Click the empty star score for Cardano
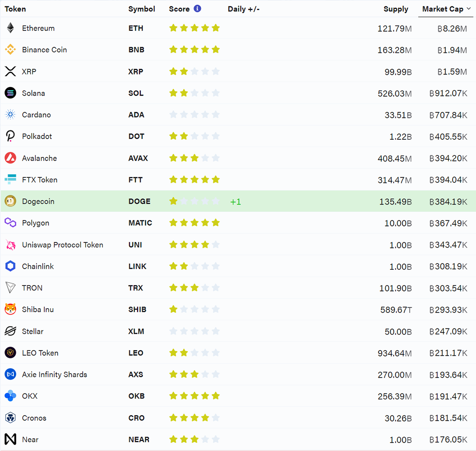Image resolution: width=476 pixels, height=451 pixels. [194, 115]
